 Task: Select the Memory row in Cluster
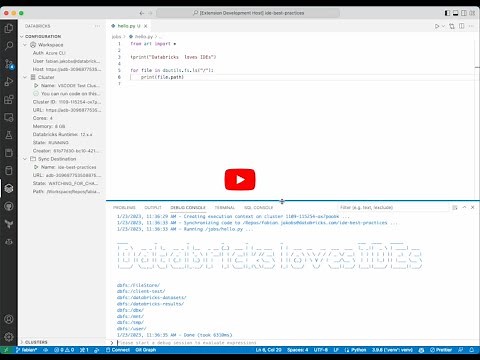tap(62, 126)
